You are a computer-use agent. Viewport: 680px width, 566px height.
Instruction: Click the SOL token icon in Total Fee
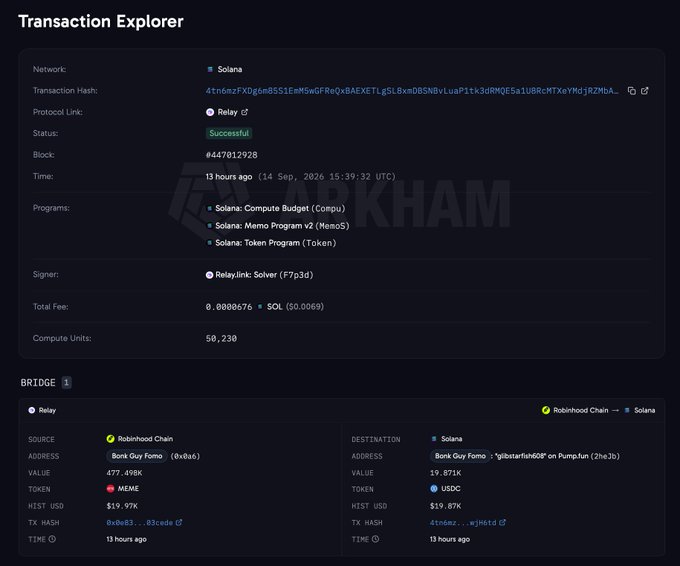coord(260,307)
